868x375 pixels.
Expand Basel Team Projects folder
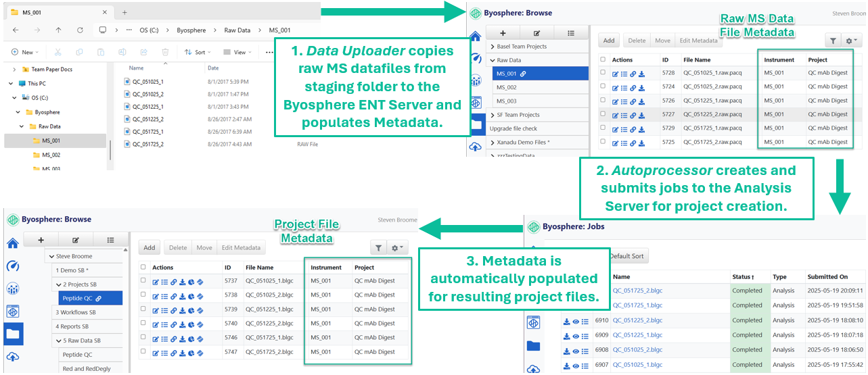coord(493,47)
